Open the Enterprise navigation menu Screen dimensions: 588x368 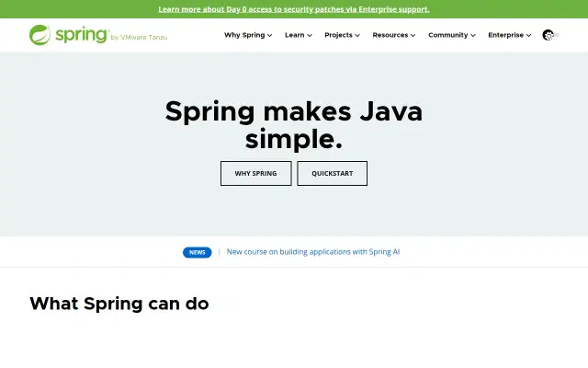(x=509, y=35)
